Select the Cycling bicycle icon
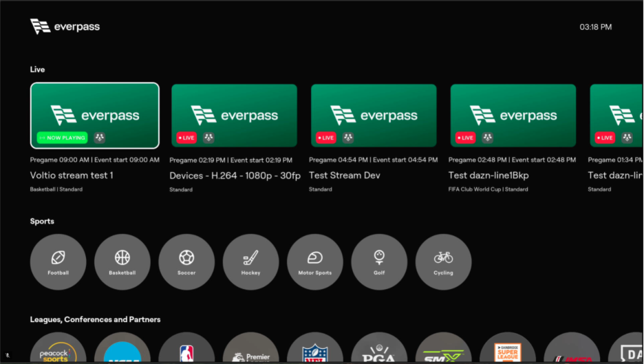 [x=443, y=261]
